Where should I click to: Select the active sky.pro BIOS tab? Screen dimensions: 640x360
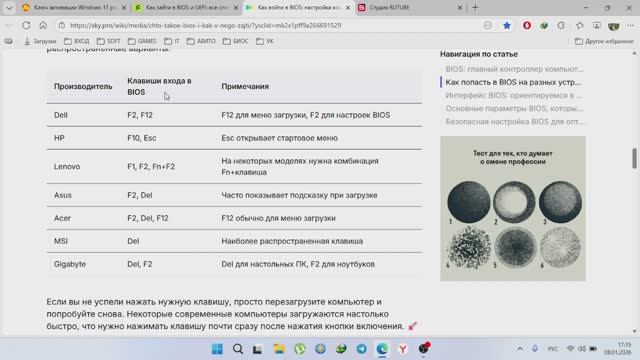pos(298,7)
